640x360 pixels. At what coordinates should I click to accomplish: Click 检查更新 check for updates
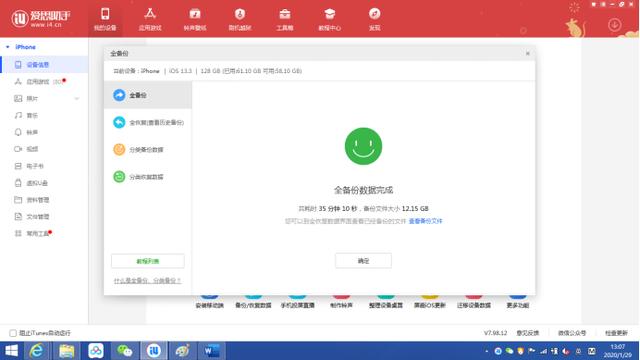pyautogui.click(x=616, y=333)
